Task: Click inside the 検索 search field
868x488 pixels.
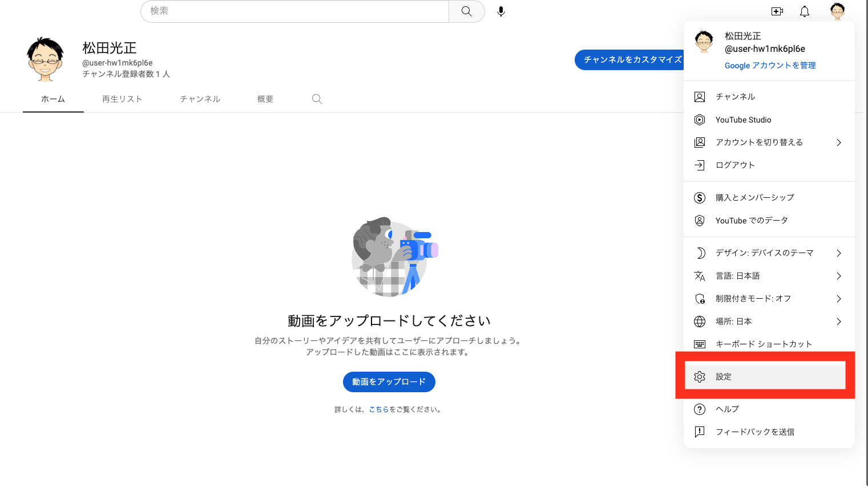Action: pos(294,11)
